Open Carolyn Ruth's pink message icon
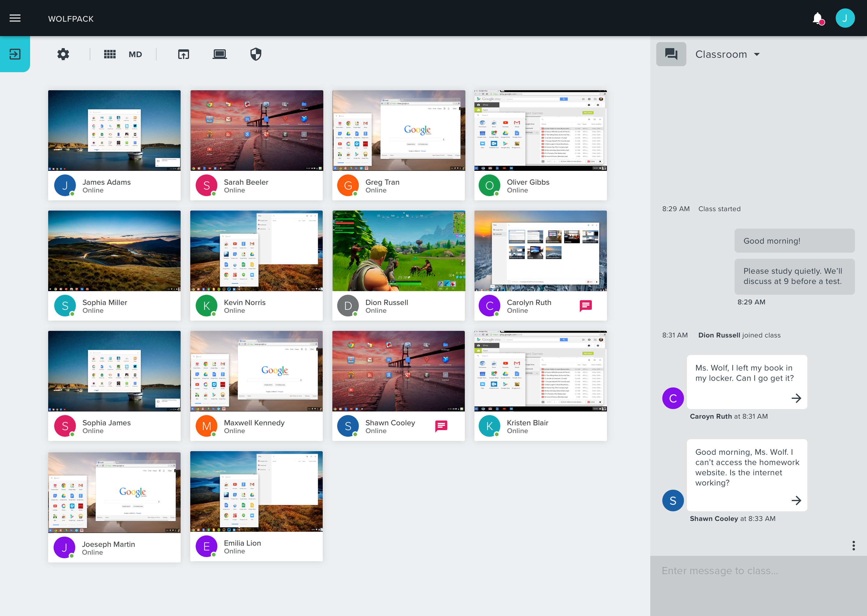Viewport: 867px width, 616px height. [586, 306]
